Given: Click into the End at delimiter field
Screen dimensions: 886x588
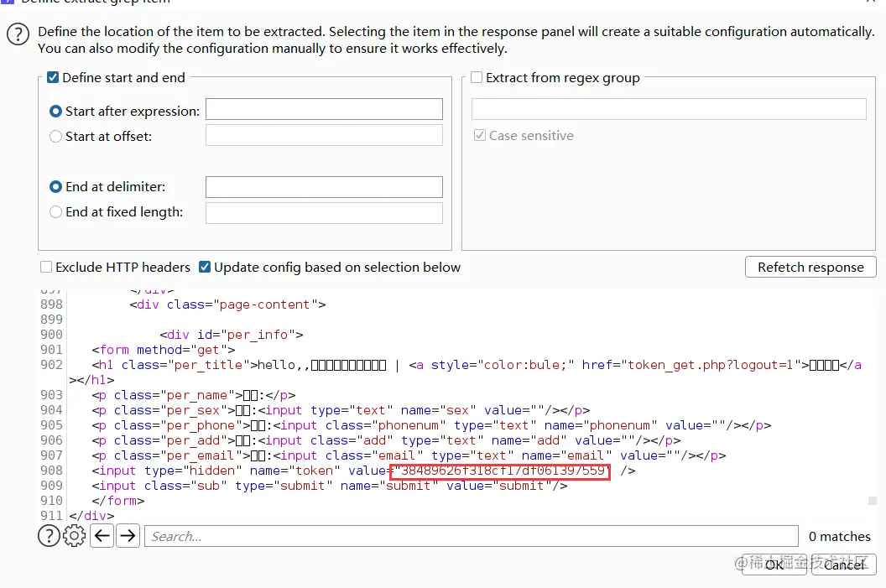Looking at the screenshot, I should click(324, 187).
